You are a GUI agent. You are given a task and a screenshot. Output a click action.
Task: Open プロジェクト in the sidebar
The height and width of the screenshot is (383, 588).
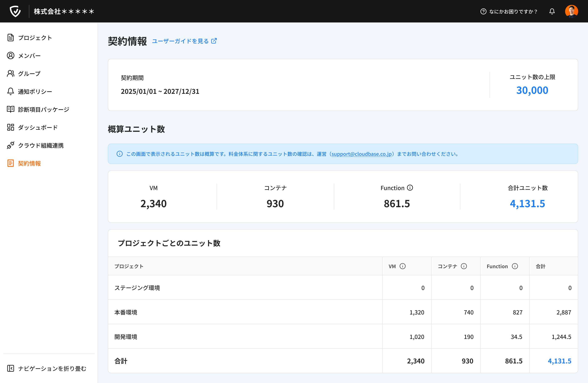35,38
